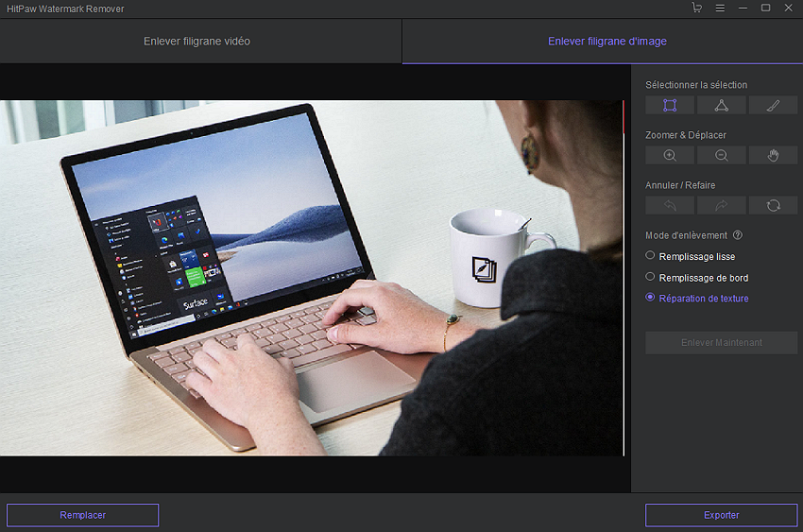Click the Remplacer button
The width and height of the screenshot is (803, 532).
pyautogui.click(x=82, y=515)
